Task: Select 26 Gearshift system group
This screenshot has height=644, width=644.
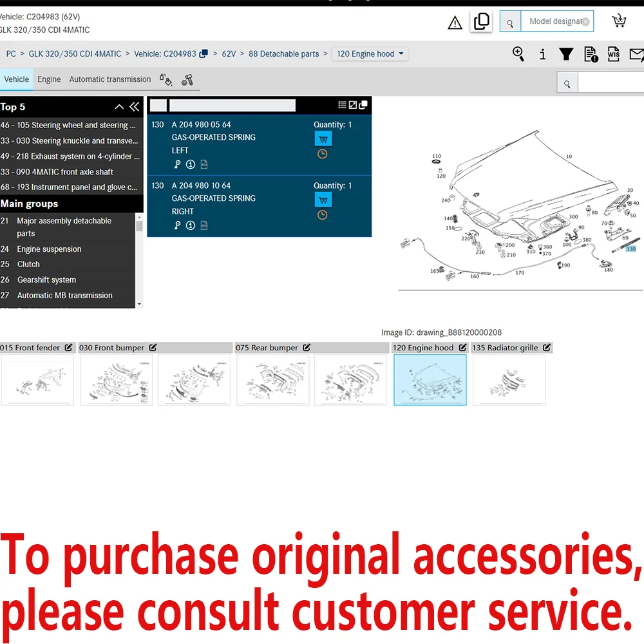Action: point(68,279)
